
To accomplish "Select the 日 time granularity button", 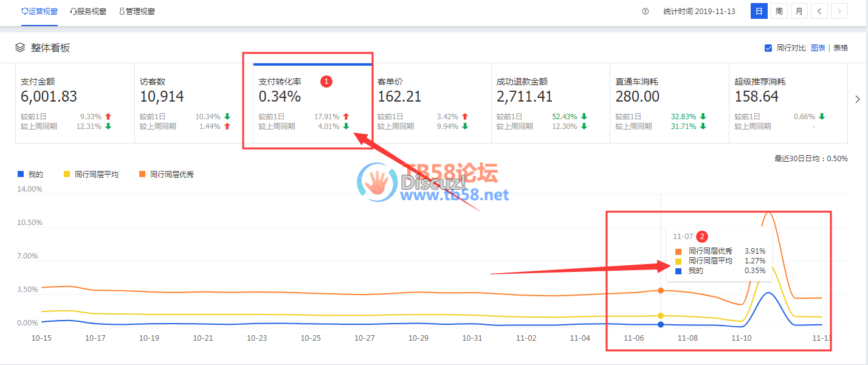I will [x=759, y=11].
